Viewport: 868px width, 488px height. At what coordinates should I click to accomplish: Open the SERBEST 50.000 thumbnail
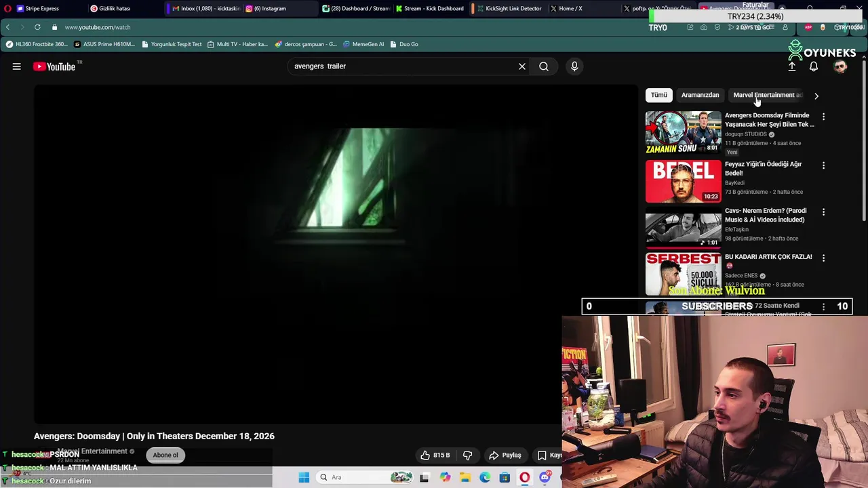pyautogui.click(x=683, y=274)
